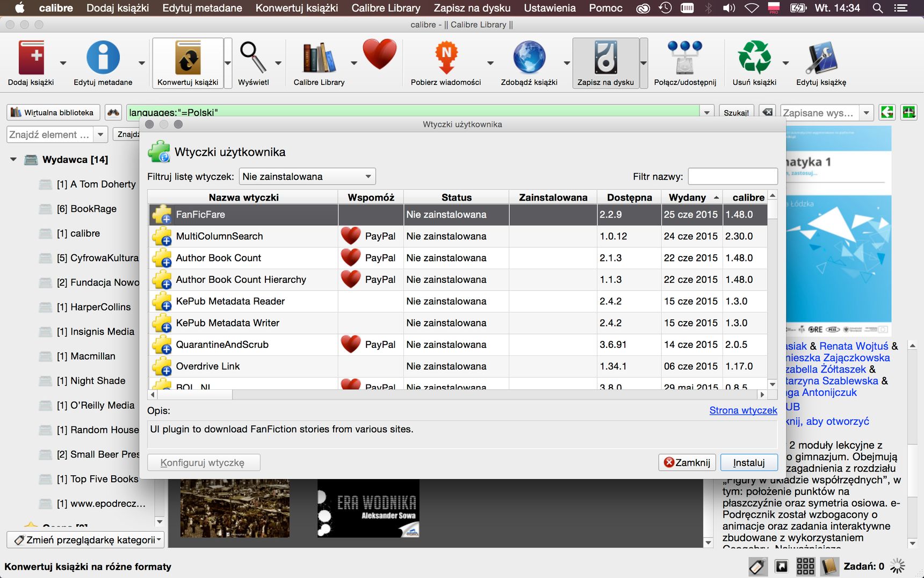Open Pobierz wiadomości news icon
This screenshot has height=578, width=924.
446,58
